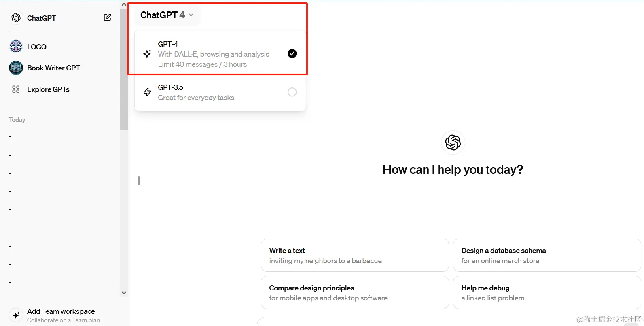Click 'How can I help you today?' heading
The image size is (644, 326).
point(453,170)
